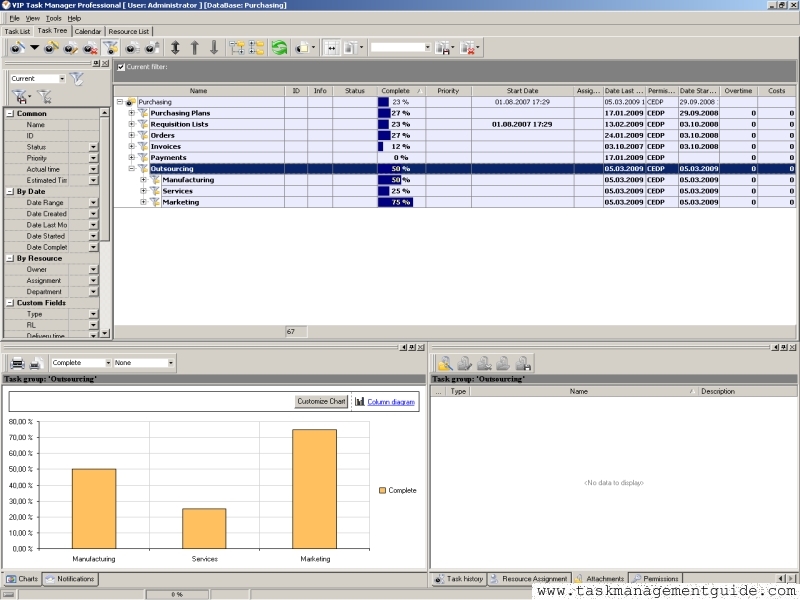The height and width of the screenshot is (600, 800).
Task: Click the Marketing bar in the chart
Action: click(x=314, y=489)
